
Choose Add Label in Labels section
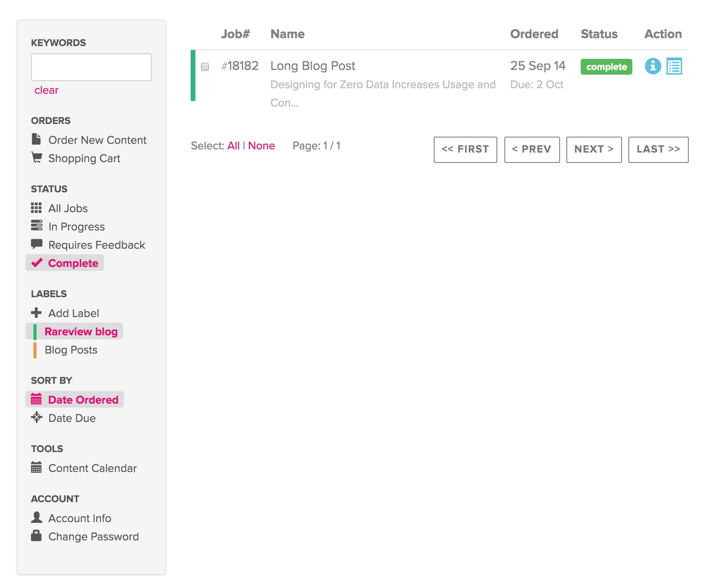74,313
